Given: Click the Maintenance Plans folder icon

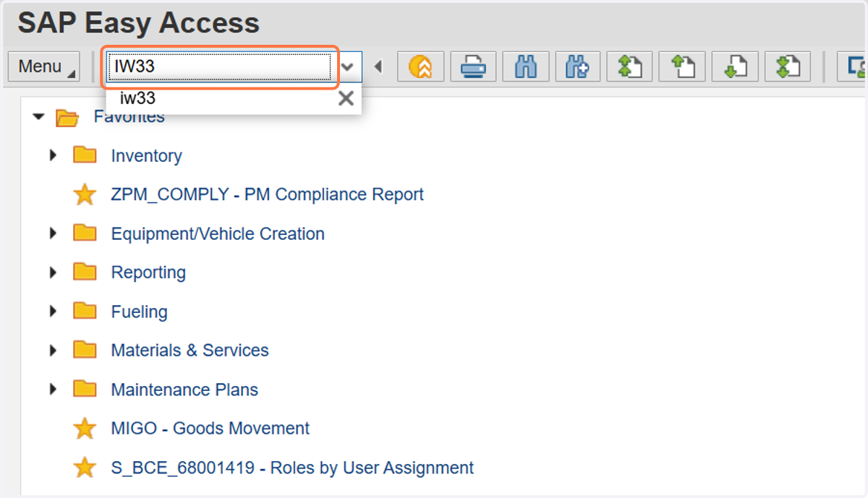Looking at the screenshot, I should click(85, 389).
